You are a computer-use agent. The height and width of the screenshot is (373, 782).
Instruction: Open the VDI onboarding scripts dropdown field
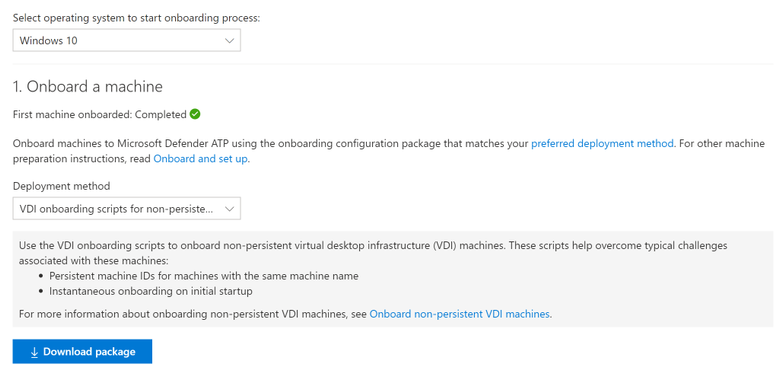(x=127, y=209)
